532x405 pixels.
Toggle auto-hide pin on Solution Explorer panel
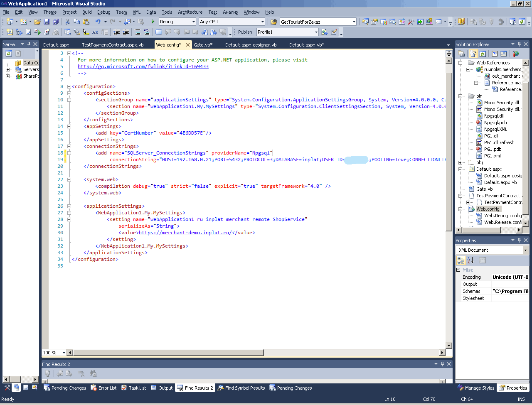pos(520,44)
